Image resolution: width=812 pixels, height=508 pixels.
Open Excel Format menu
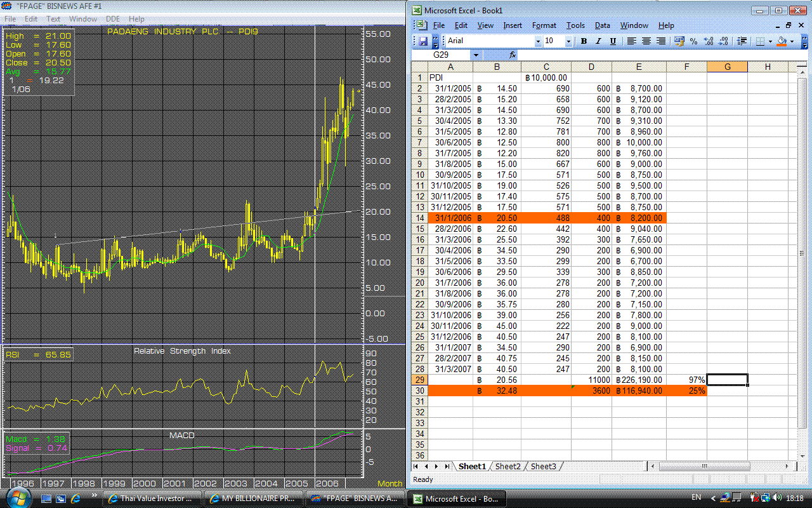click(x=544, y=25)
